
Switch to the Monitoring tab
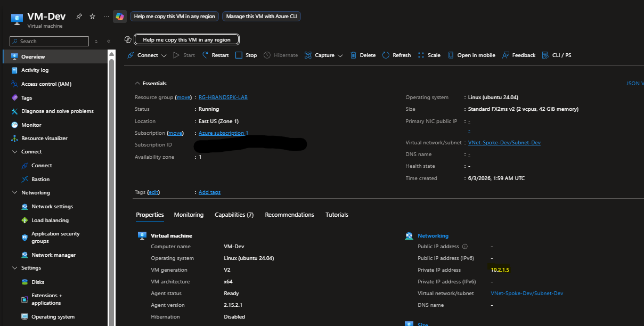coord(189,215)
